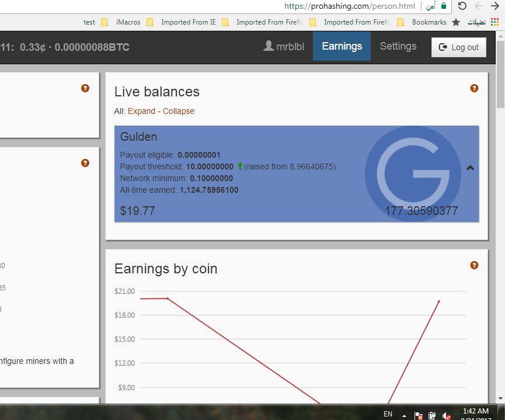
Task: Click the Live balances help question icon
Action: tap(474, 88)
